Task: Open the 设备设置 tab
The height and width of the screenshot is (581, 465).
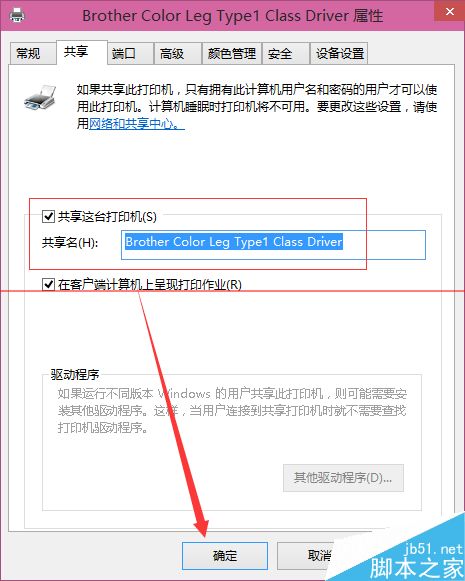Action: 339,54
